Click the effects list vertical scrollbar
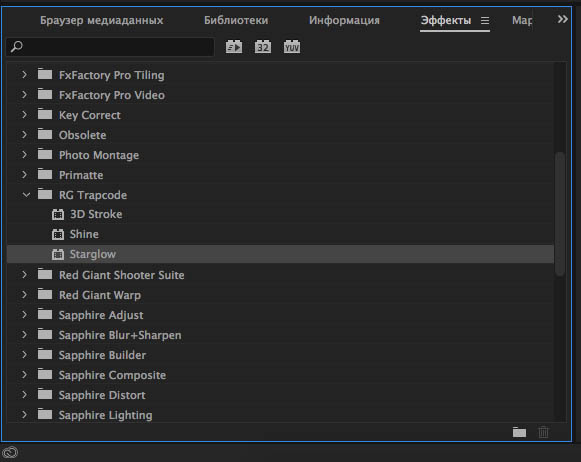 pos(560,214)
